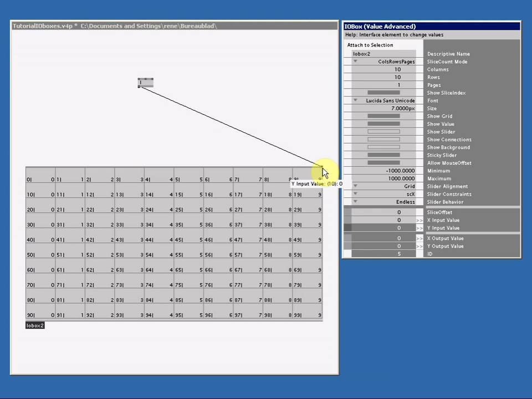Click grid cell with slice index 0
Screen dimensions: 532x399
tap(40, 175)
